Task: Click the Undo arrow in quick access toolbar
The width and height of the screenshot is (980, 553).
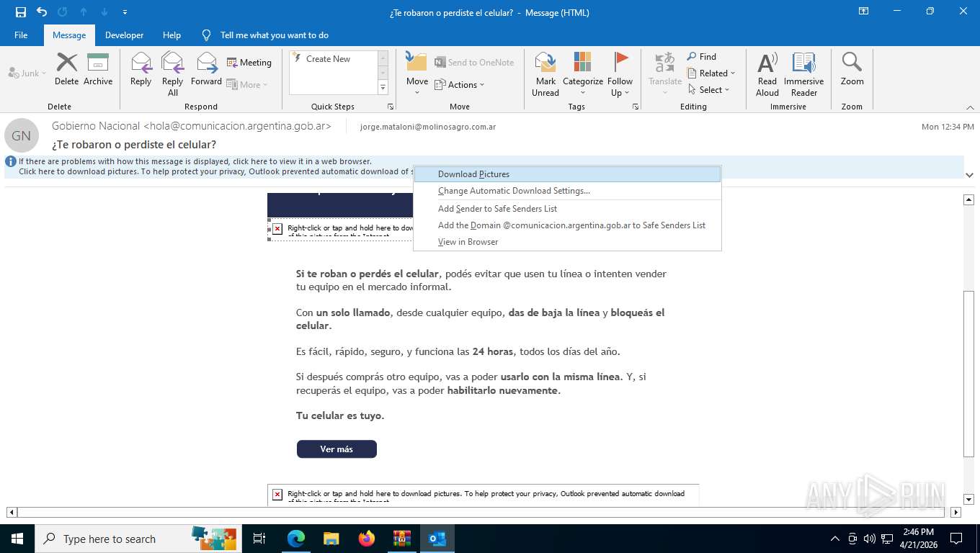Action: click(42, 12)
